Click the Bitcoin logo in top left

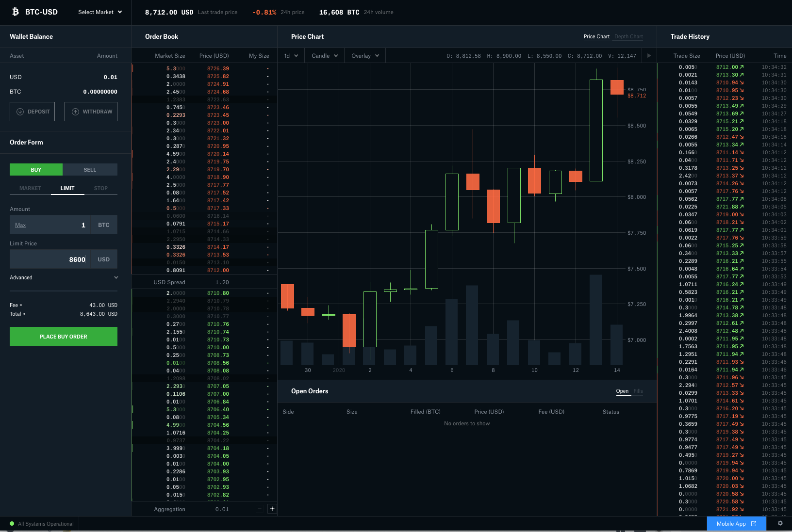click(15, 12)
